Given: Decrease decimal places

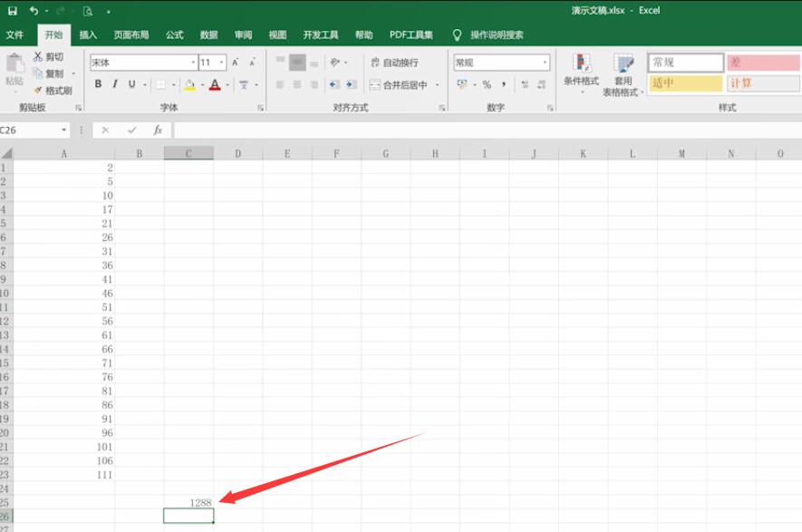Looking at the screenshot, I should [542, 84].
